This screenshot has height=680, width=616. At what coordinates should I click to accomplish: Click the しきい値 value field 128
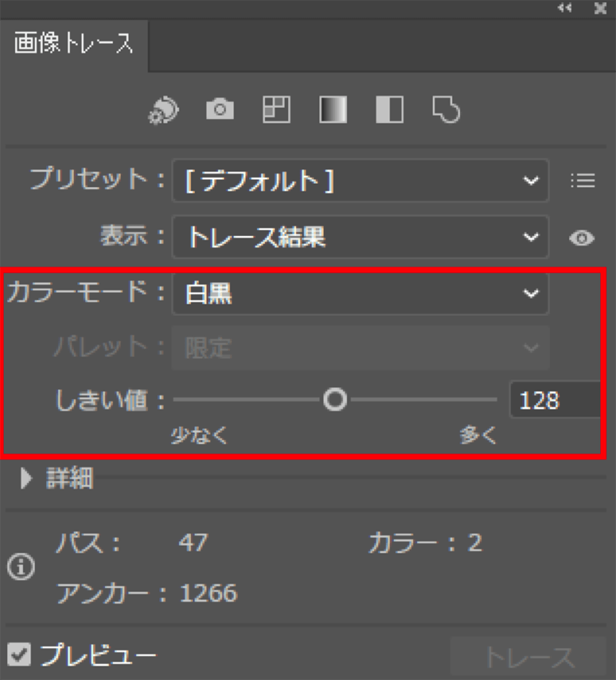[555, 400]
